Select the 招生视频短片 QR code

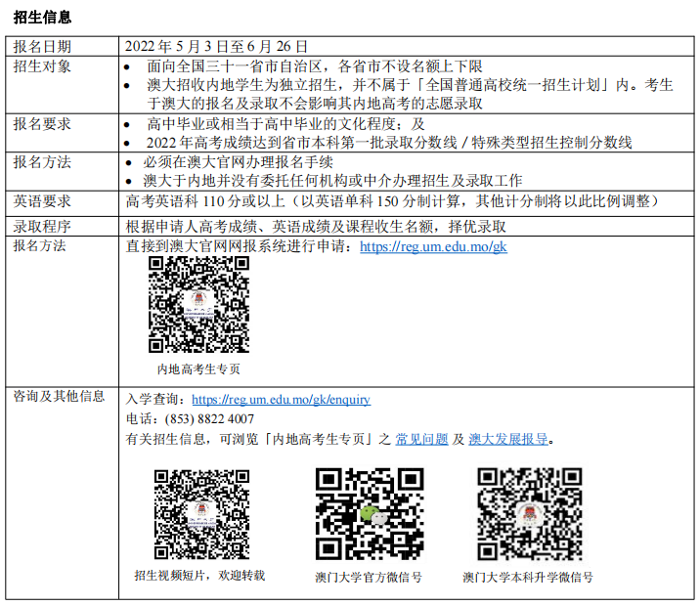coord(201,514)
